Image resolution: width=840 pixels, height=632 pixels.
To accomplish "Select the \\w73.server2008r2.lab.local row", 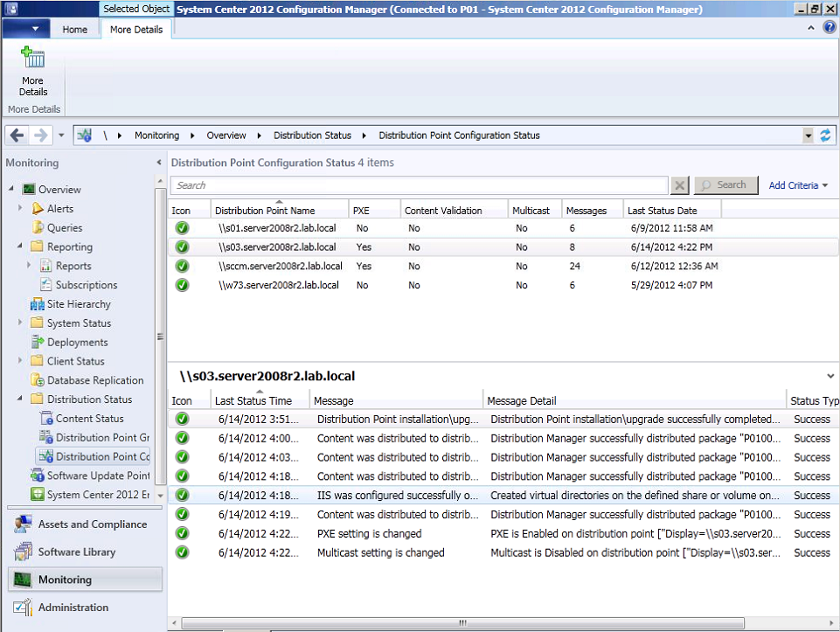I will 503,286.
